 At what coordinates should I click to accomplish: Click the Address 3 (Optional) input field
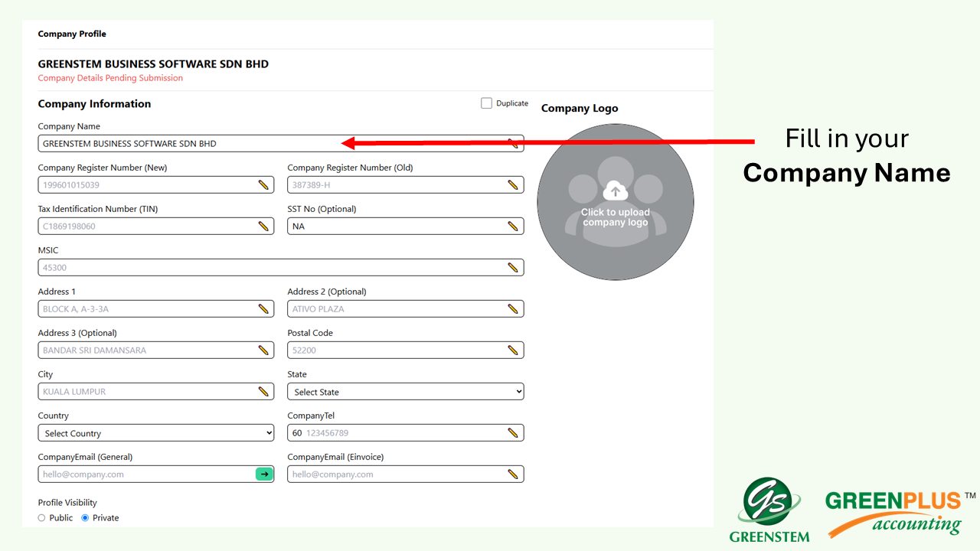coord(156,350)
